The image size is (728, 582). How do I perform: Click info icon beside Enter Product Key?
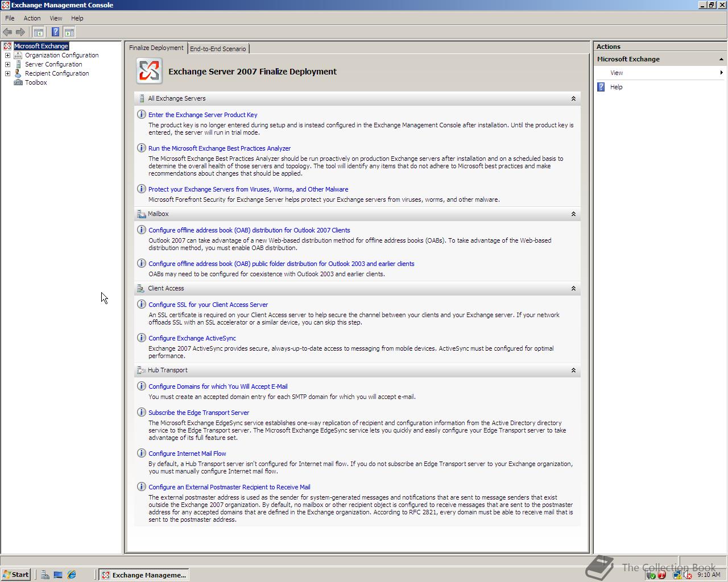click(142, 114)
